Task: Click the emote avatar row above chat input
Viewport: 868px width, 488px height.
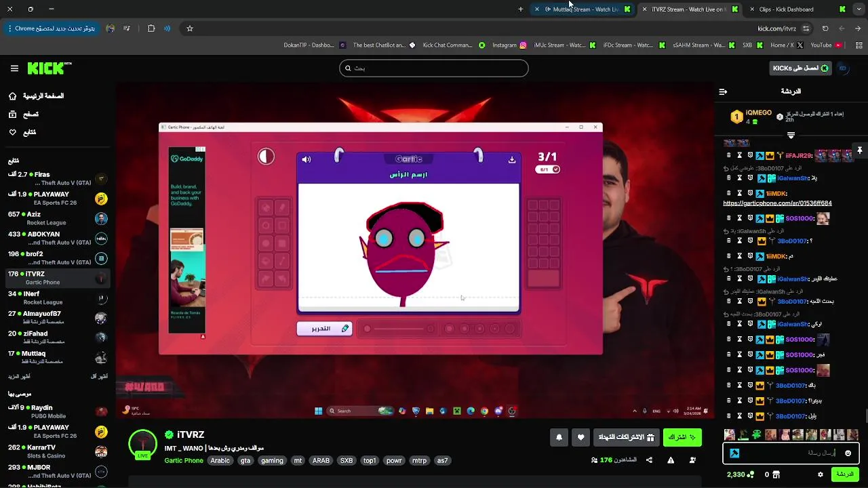Action: pos(791,434)
